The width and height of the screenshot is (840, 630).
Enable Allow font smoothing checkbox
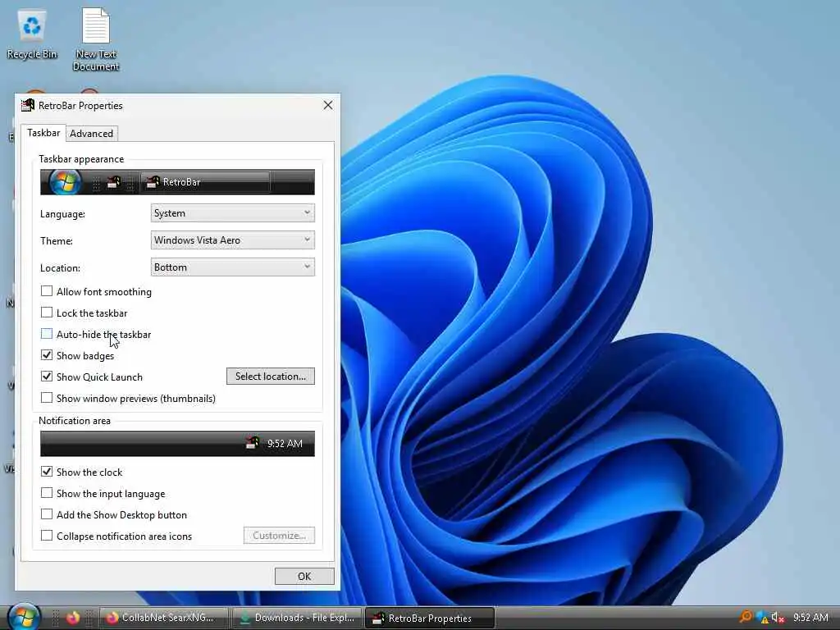(47, 291)
